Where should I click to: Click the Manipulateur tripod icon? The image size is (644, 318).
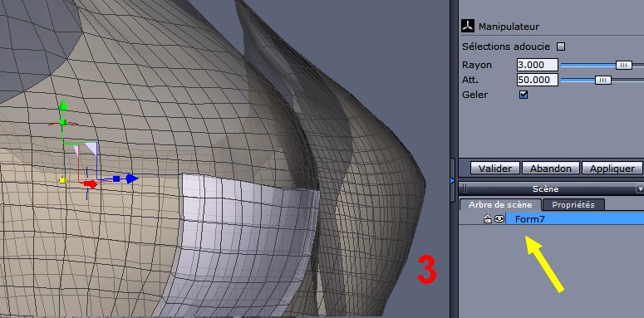467,27
